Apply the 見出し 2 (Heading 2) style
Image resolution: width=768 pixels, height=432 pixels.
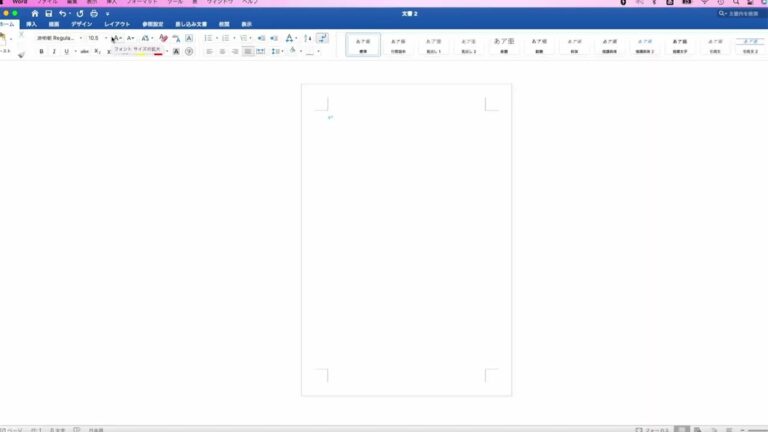click(469, 45)
